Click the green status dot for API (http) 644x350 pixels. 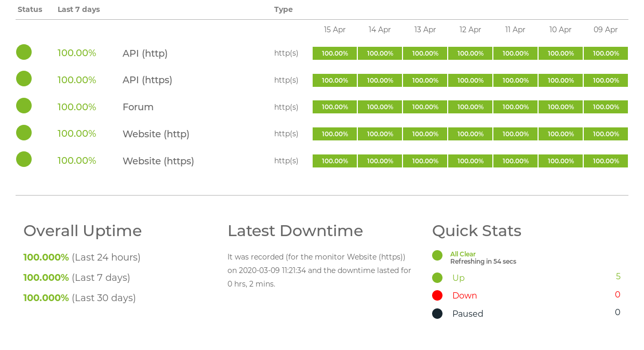coord(24,52)
